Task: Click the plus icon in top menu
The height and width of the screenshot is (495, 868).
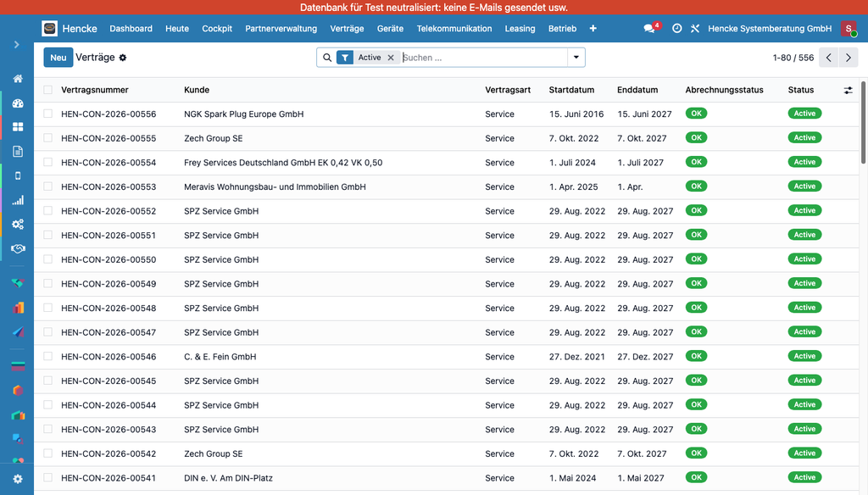Action: coord(593,29)
